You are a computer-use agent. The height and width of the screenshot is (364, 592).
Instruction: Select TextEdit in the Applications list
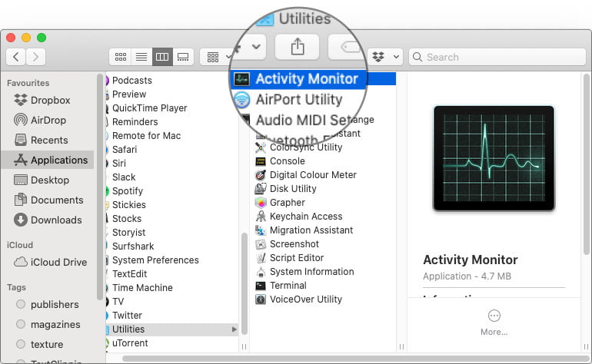[x=129, y=274]
